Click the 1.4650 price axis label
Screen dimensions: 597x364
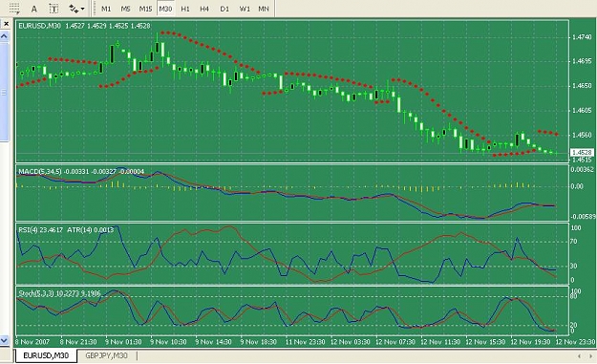click(x=582, y=86)
